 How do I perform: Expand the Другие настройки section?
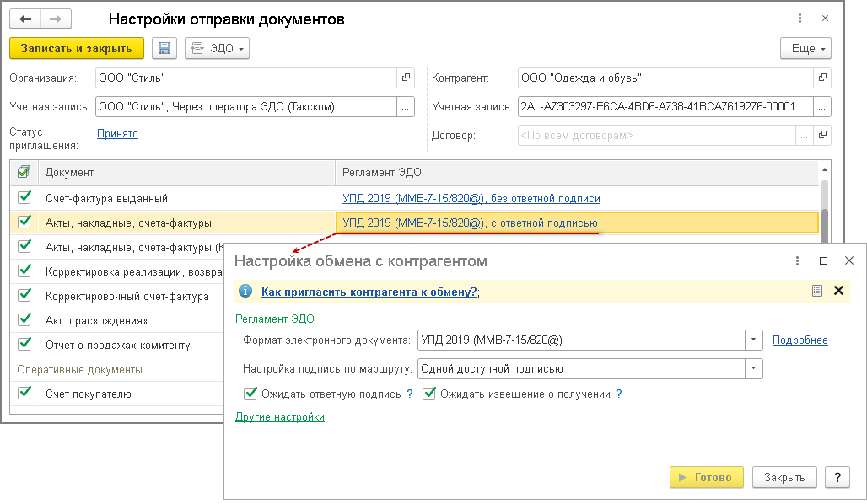pos(280,416)
